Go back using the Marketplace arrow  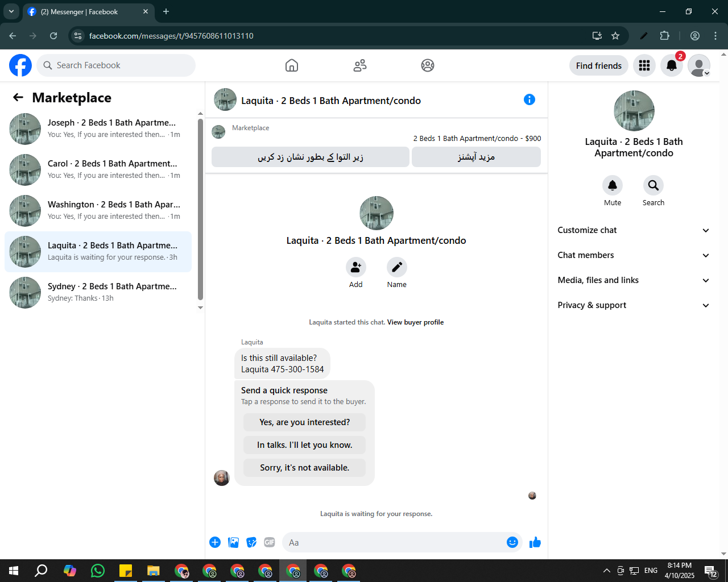(x=18, y=98)
